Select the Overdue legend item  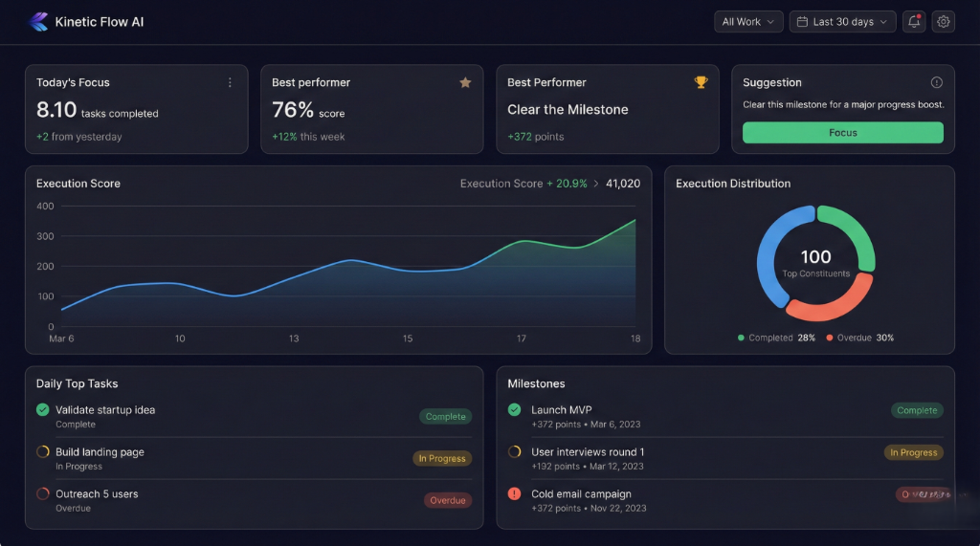(x=858, y=338)
